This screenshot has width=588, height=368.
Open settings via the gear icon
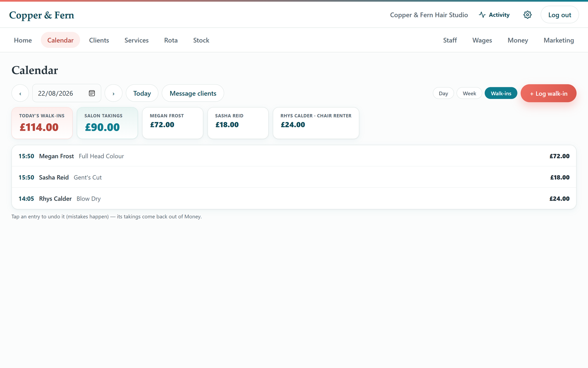[x=527, y=15]
